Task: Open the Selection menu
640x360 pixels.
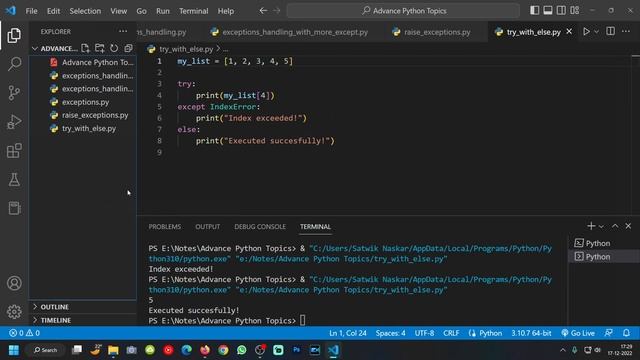Action: 85,11
